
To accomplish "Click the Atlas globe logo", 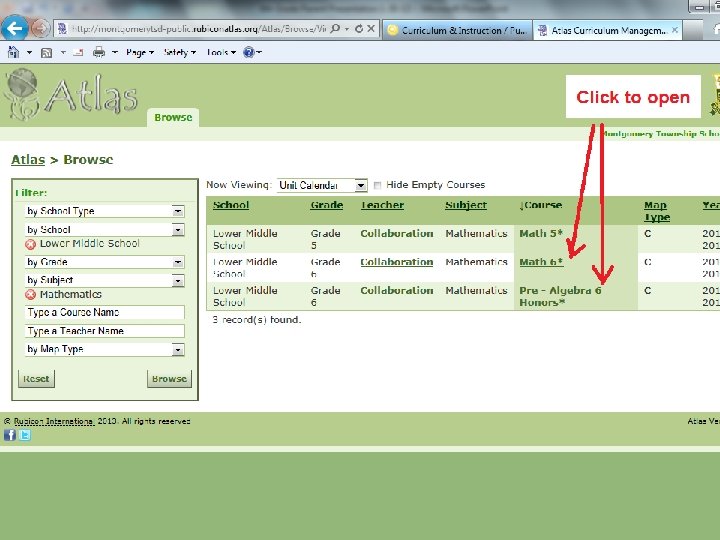I will (x=22, y=94).
